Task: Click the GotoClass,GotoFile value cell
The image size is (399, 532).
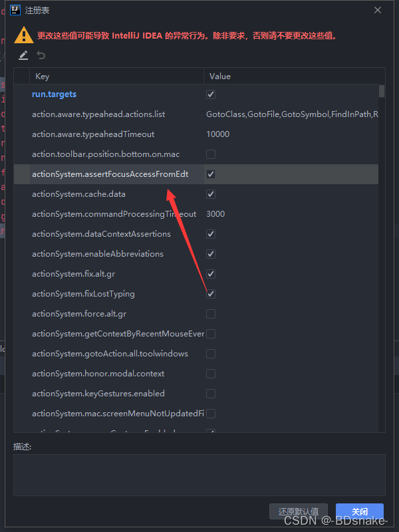Action: coord(292,114)
